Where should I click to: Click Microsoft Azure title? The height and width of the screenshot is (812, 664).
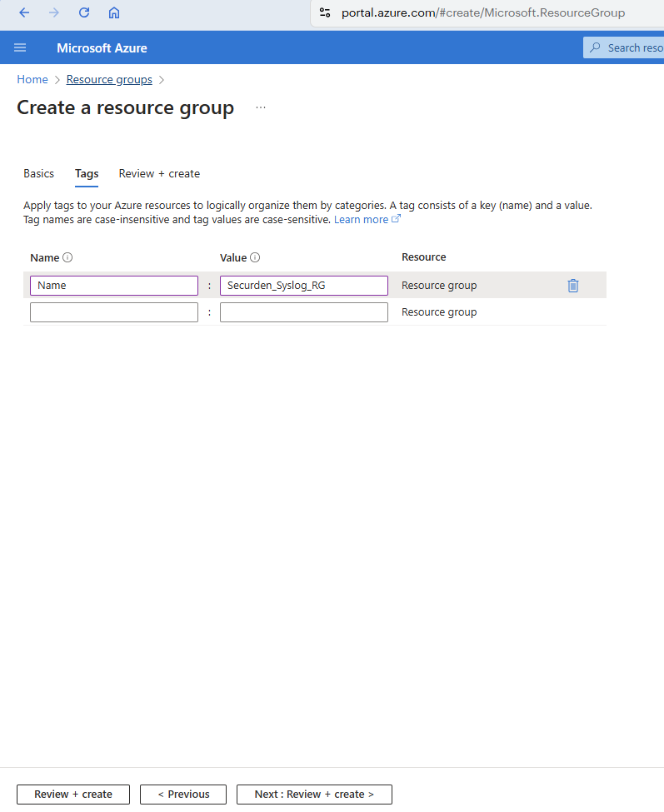tap(102, 48)
